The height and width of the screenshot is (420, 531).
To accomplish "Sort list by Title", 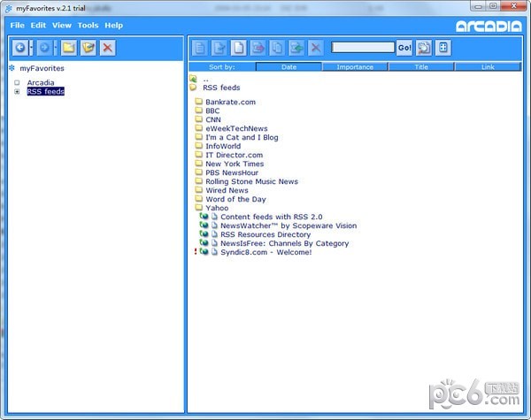I will click(421, 66).
